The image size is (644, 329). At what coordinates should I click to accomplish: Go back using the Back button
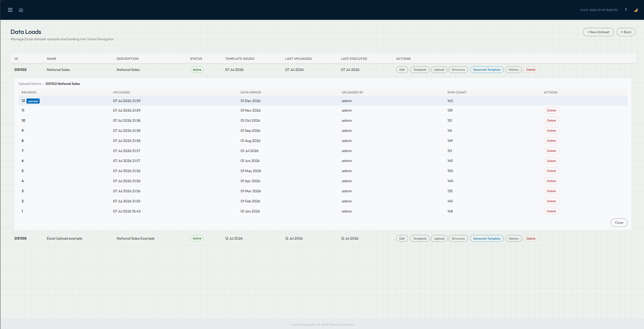coord(626,32)
